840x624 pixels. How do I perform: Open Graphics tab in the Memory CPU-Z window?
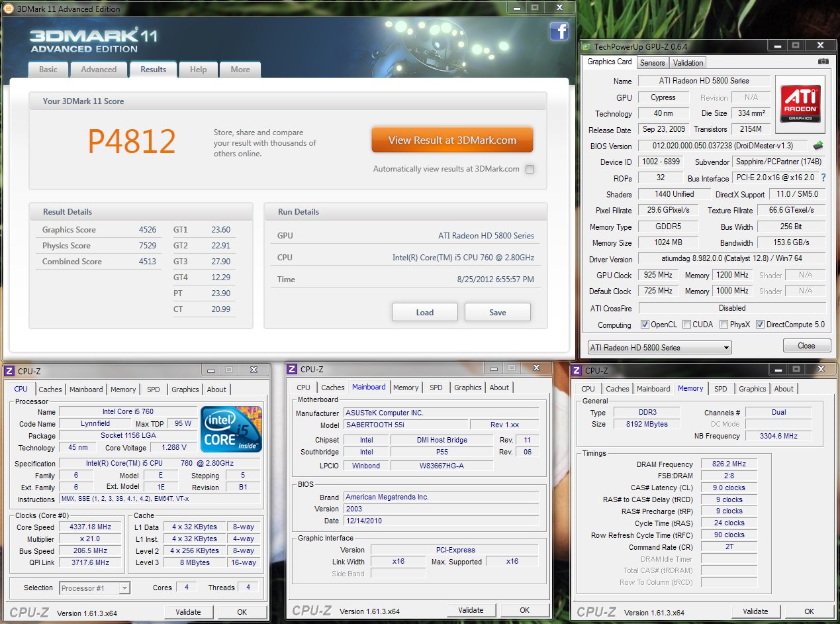point(752,389)
